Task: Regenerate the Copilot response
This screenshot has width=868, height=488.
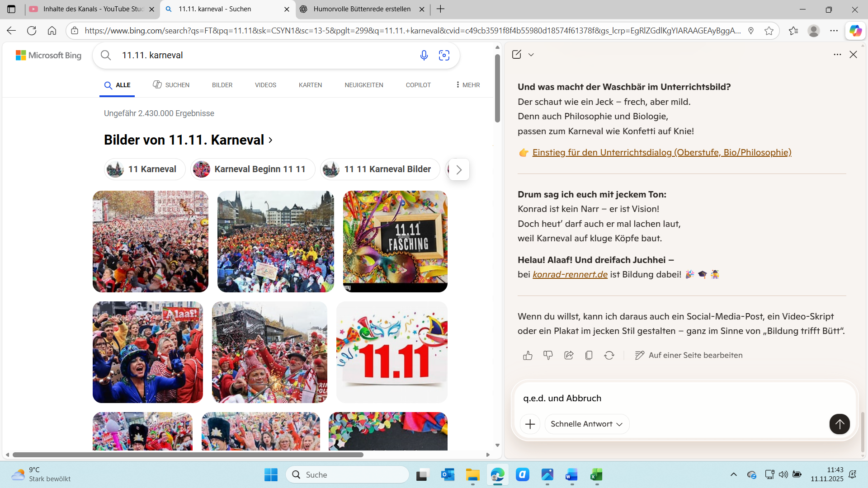Action: (609, 356)
